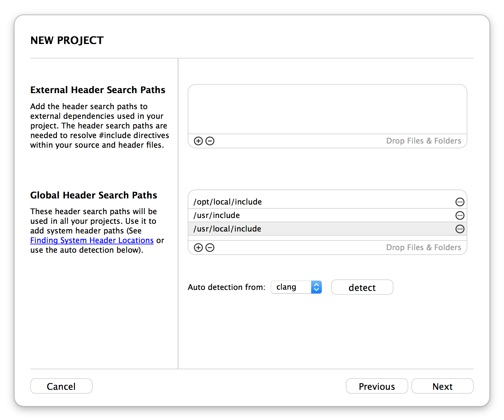
Task: Click the empty External Header paths list
Action: pos(328,109)
